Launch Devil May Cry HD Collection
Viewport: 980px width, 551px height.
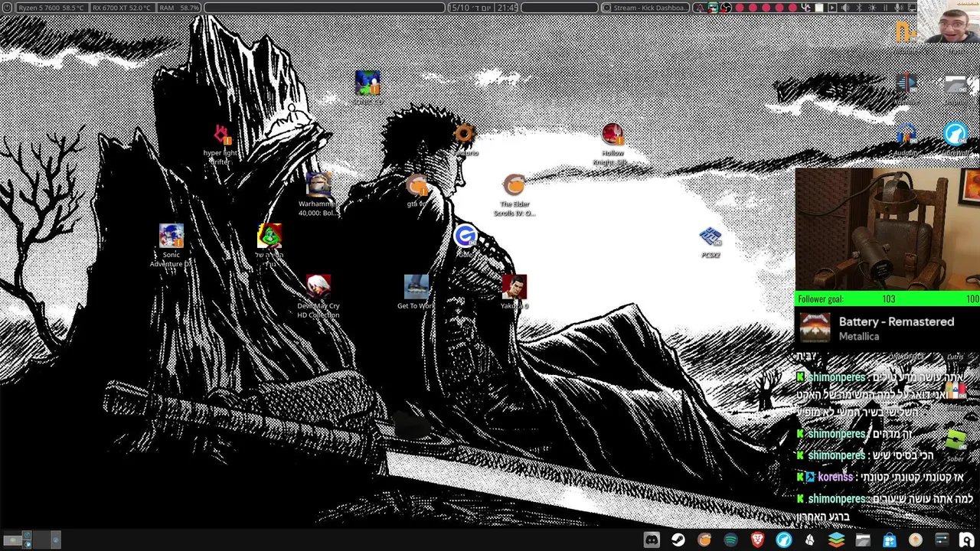[x=318, y=296]
